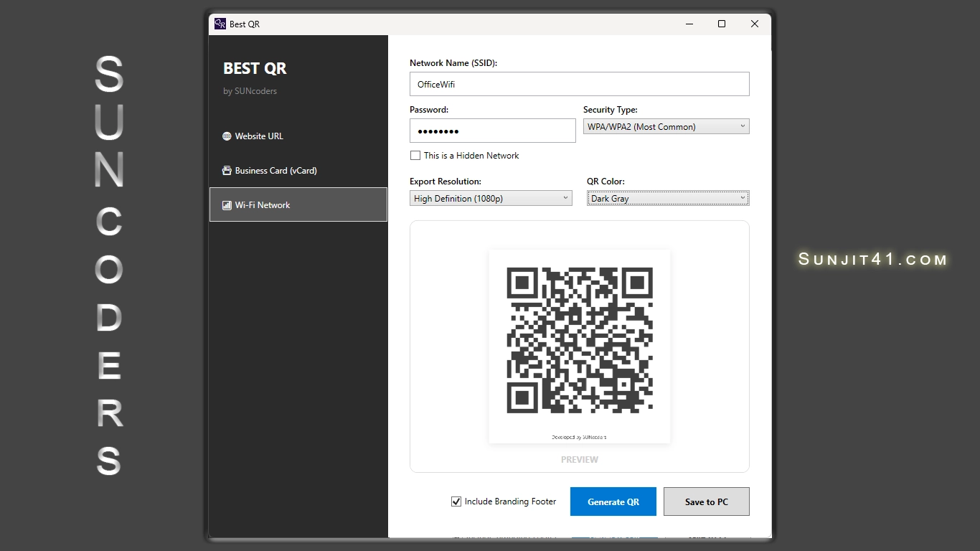
Task: Open the QR Color dropdown set to Dark Gray
Action: pos(668,198)
